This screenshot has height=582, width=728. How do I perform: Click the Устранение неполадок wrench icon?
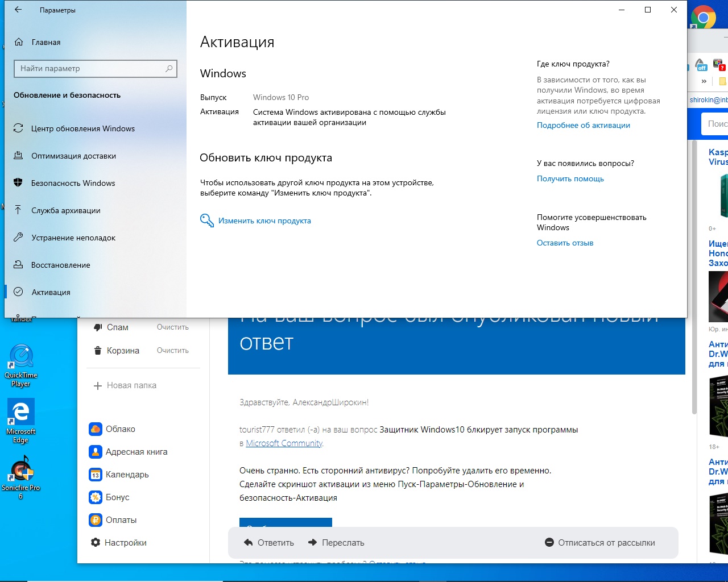18,238
